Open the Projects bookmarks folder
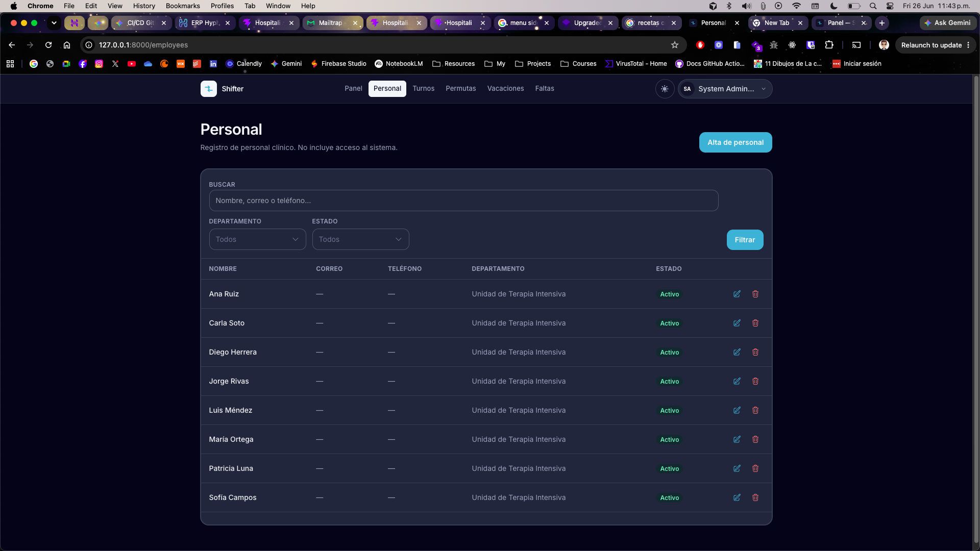The width and height of the screenshot is (980, 551). 533,64
